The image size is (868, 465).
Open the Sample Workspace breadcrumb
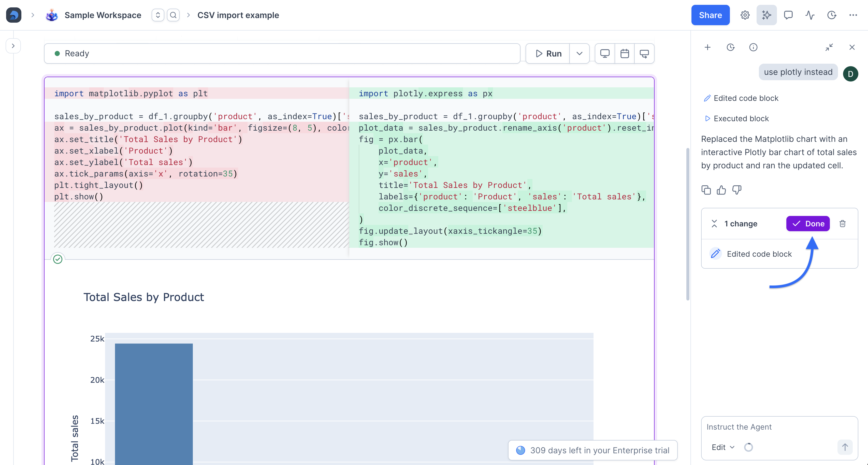(103, 15)
